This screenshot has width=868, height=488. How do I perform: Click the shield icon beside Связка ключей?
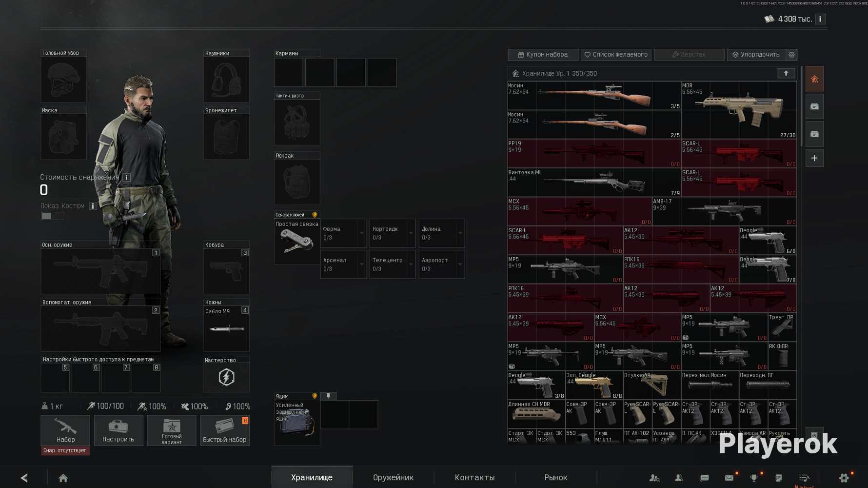pos(315,215)
